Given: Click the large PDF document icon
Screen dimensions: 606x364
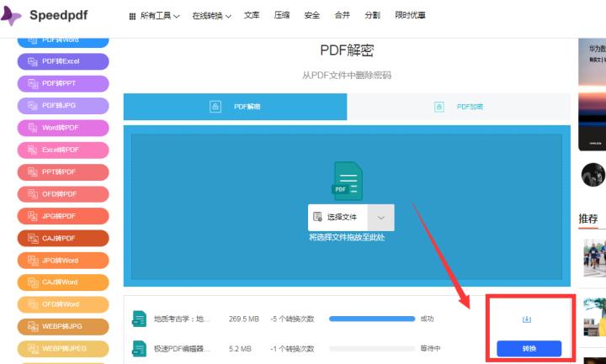Looking at the screenshot, I should coord(347,181).
